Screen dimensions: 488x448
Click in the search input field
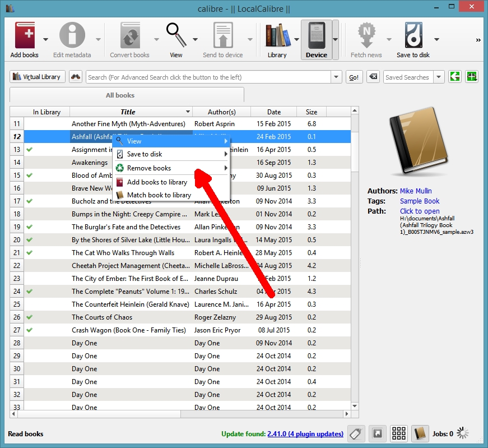pos(208,77)
